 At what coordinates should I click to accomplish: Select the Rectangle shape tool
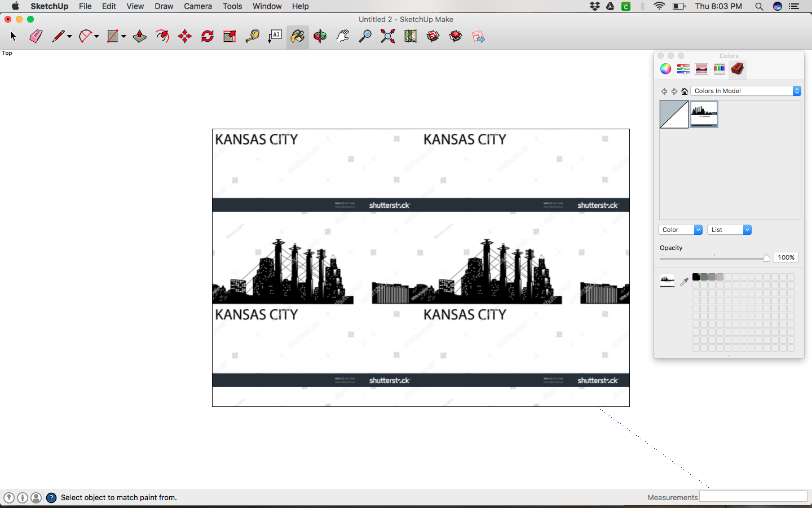pyautogui.click(x=113, y=37)
